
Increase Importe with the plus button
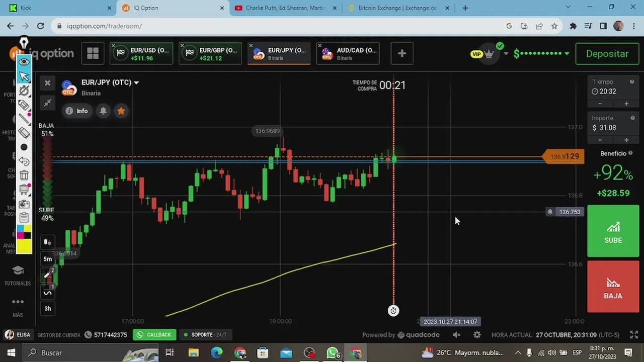(x=626, y=140)
